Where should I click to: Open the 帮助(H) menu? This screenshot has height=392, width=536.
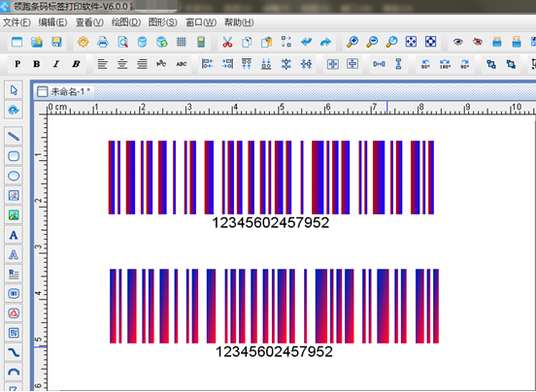pyautogui.click(x=239, y=22)
